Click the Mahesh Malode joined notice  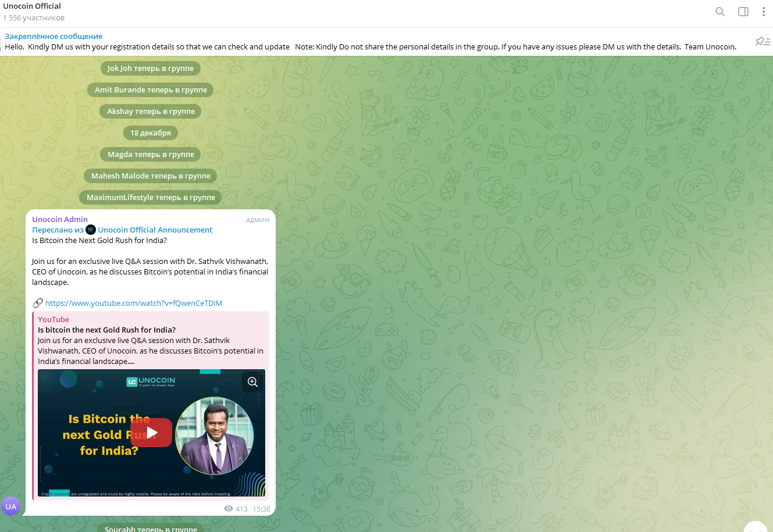151,176
